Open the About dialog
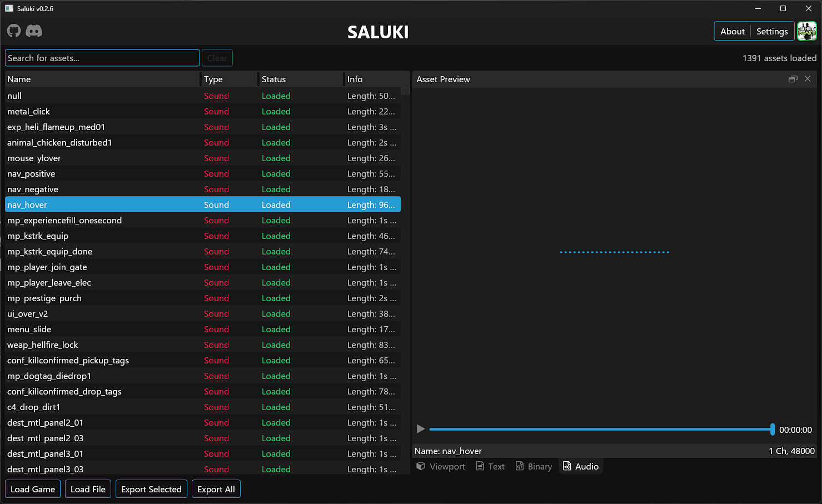This screenshot has height=504, width=822. pos(732,31)
